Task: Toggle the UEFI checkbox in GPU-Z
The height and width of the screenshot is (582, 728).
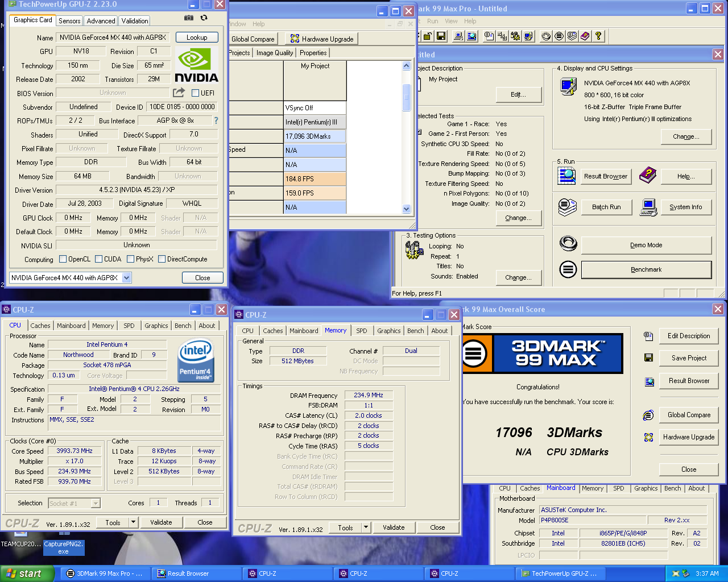Action: pyautogui.click(x=195, y=93)
